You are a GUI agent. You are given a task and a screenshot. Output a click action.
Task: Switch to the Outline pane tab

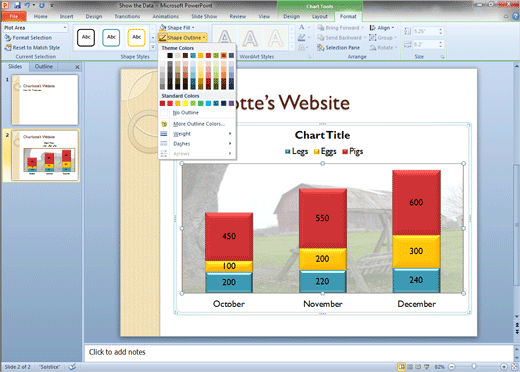pyautogui.click(x=44, y=67)
